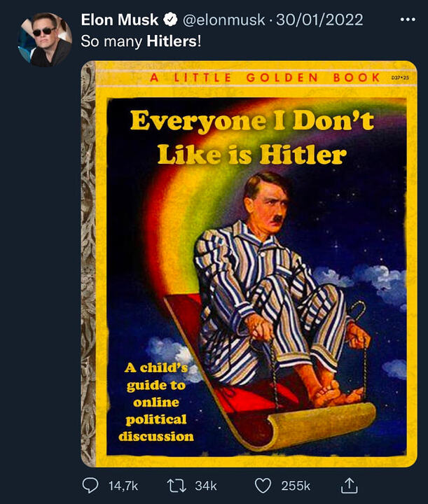
Task: Click the tweet text 'So many Hitlers!'
Action: (141, 41)
